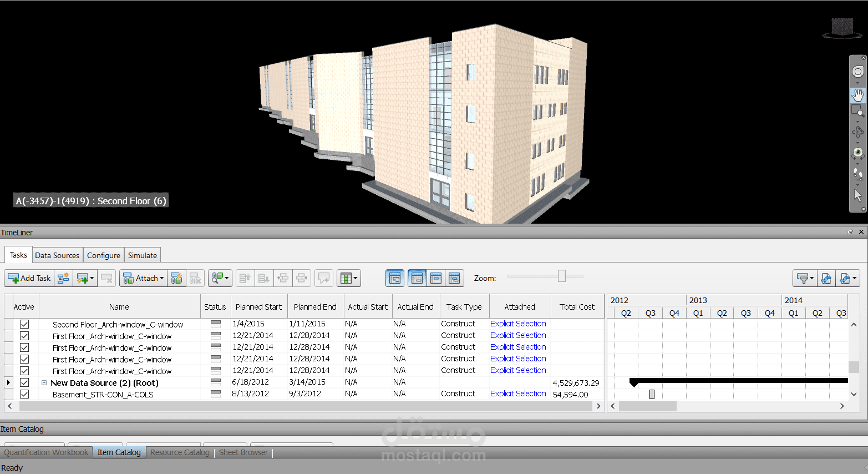Toggle the Active checkbox for Basement_STR-CON-A-COLS

[x=24, y=394]
